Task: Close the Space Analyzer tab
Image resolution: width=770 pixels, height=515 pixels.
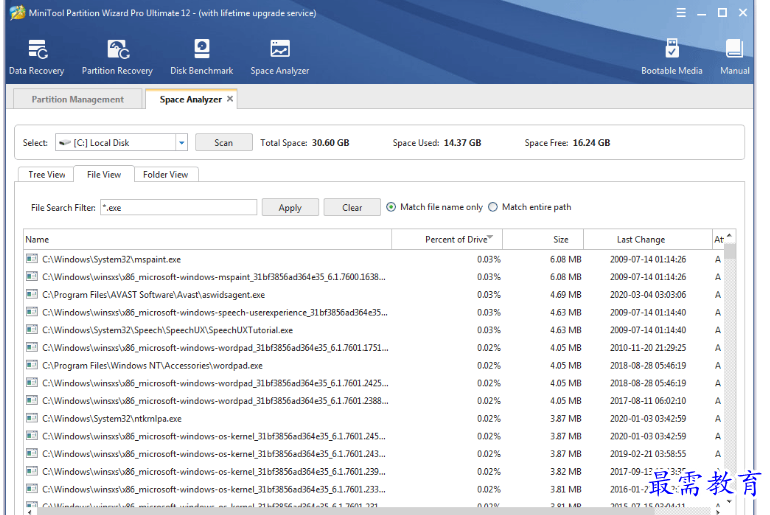Action: (x=230, y=99)
